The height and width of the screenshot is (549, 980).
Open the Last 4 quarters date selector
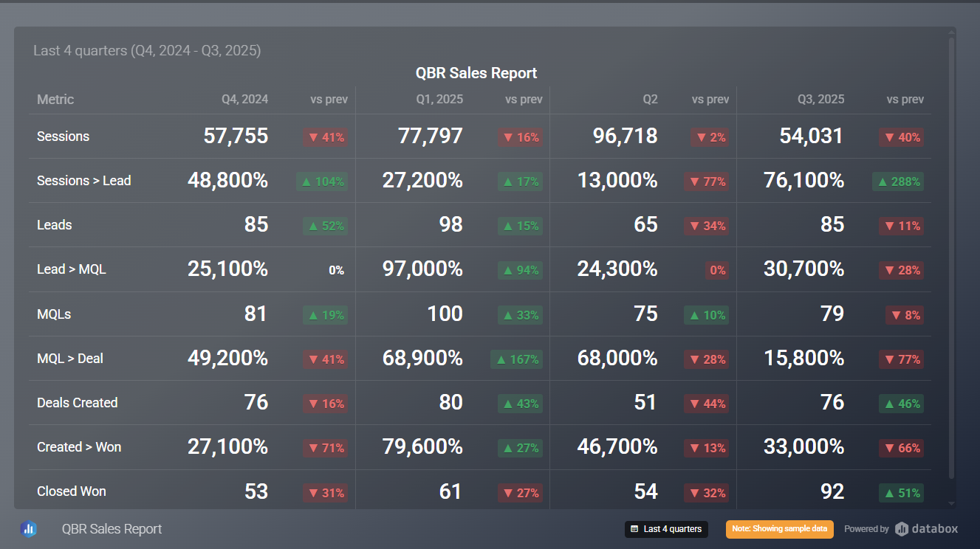pyautogui.click(x=666, y=529)
